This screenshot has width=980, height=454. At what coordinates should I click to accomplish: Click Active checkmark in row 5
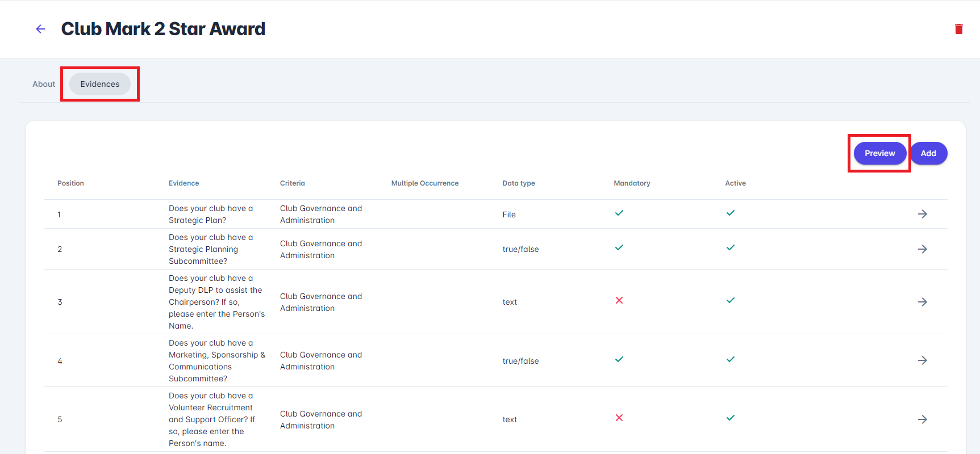pos(731,418)
